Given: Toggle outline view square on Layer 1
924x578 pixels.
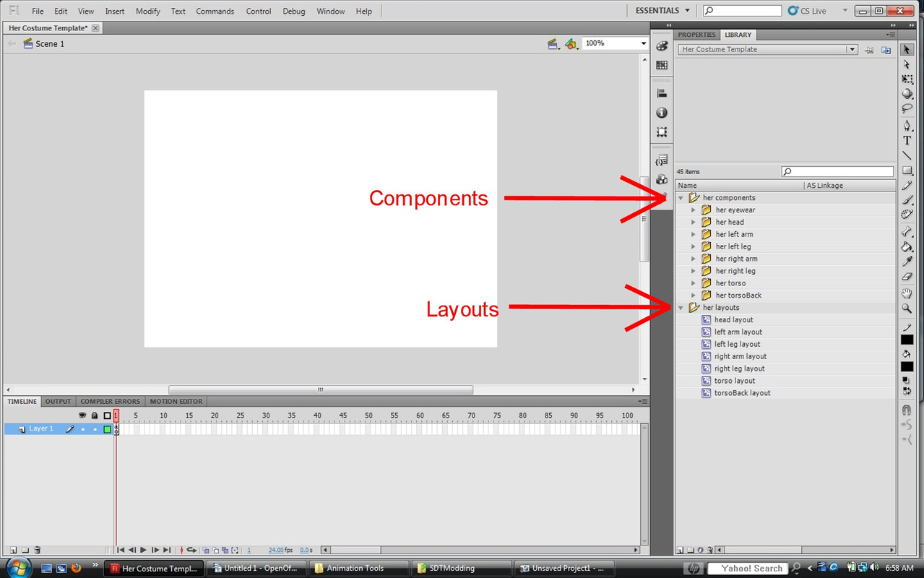Looking at the screenshot, I should [107, 429].
